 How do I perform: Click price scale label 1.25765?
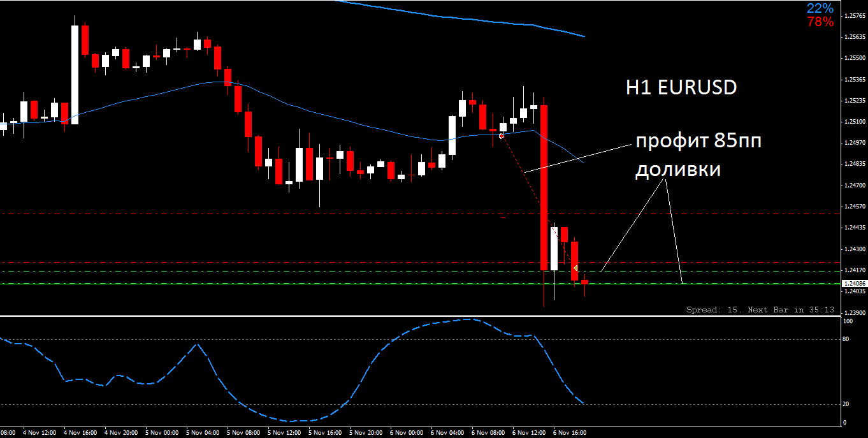pos(854,15)
